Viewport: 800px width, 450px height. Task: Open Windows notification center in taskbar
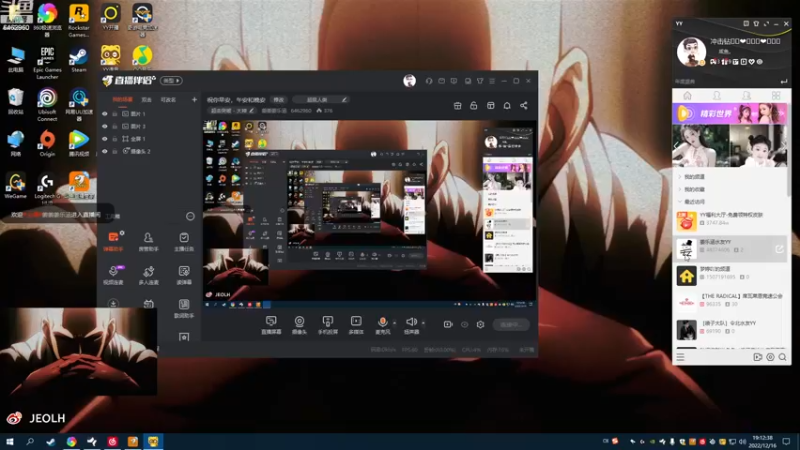click(786, 441)
